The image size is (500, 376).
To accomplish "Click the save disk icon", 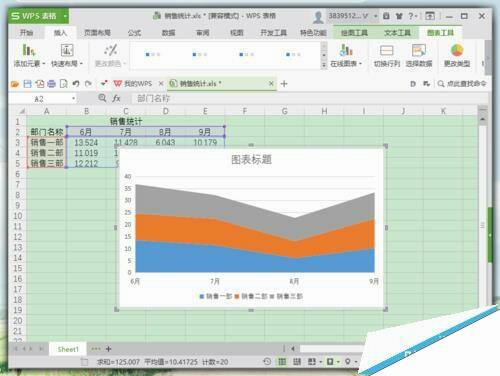I will tap(27, 84).
